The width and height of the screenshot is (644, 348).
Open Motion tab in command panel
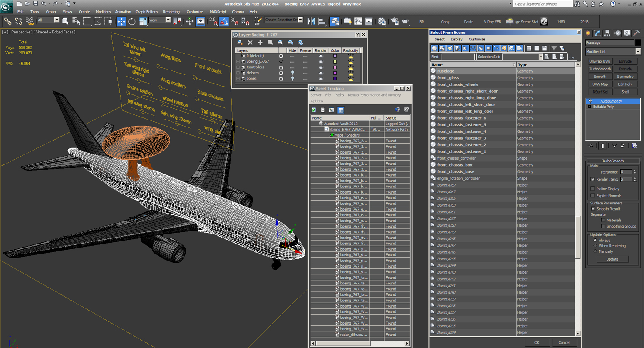(x=617, y=33)
